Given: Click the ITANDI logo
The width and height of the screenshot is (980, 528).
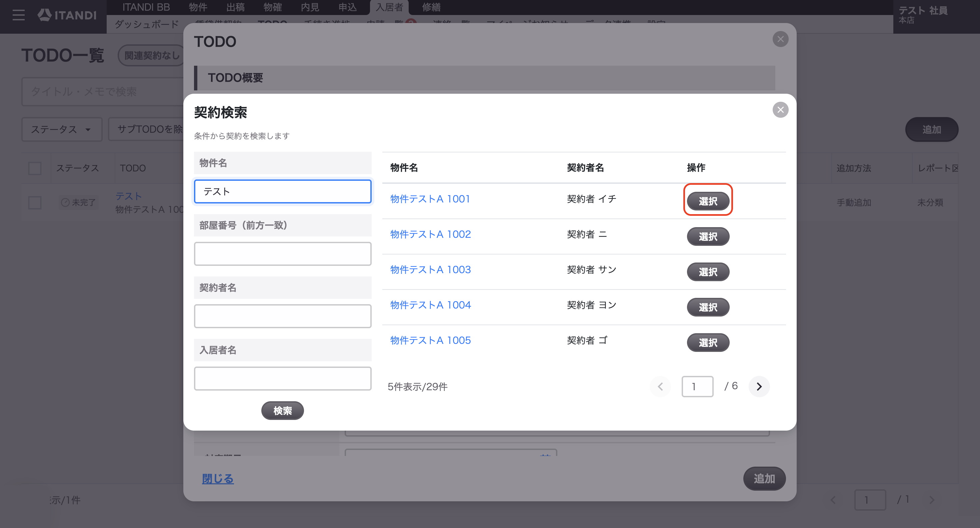Looking at the screenshot, I should 67,15.
